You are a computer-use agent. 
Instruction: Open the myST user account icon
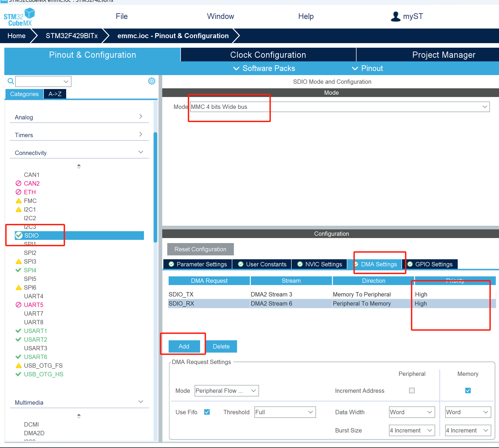click(395, 16)
